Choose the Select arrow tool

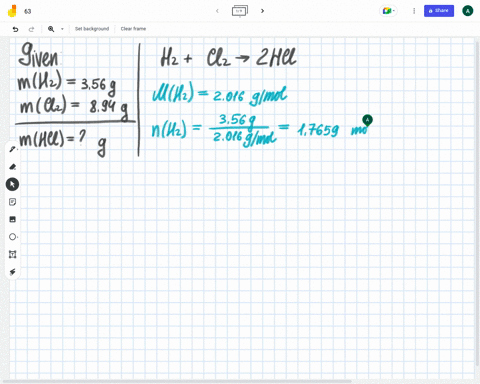click(x=12, y=184)
